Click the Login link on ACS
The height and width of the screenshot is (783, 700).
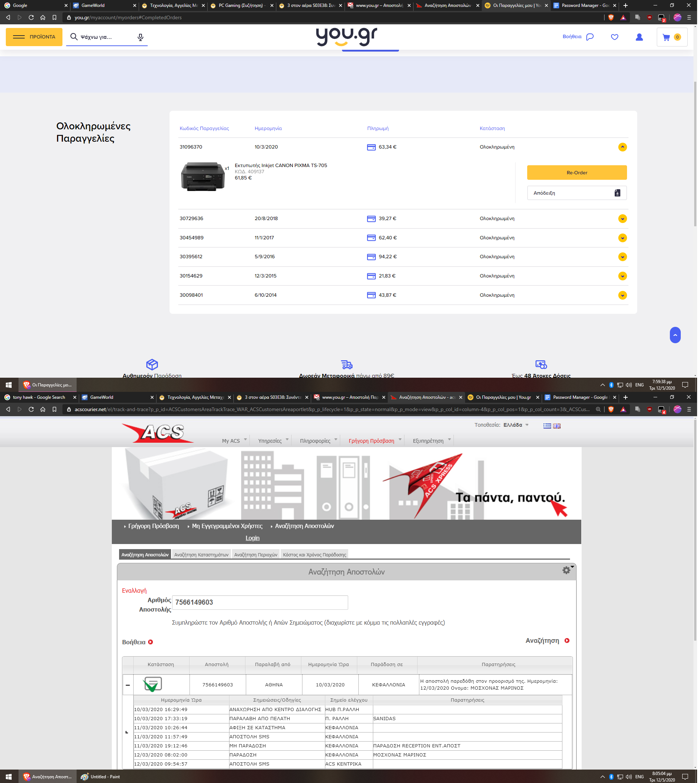tap(252, 538)
